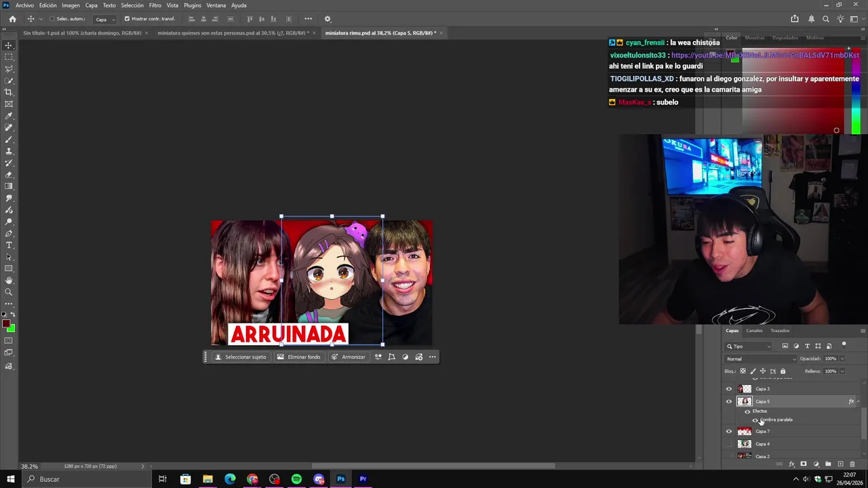Screen dimensions: 868x488
Task: Toggle Selec. autom. checkbox
Action: pyautogui.click(x=52, y=19)
